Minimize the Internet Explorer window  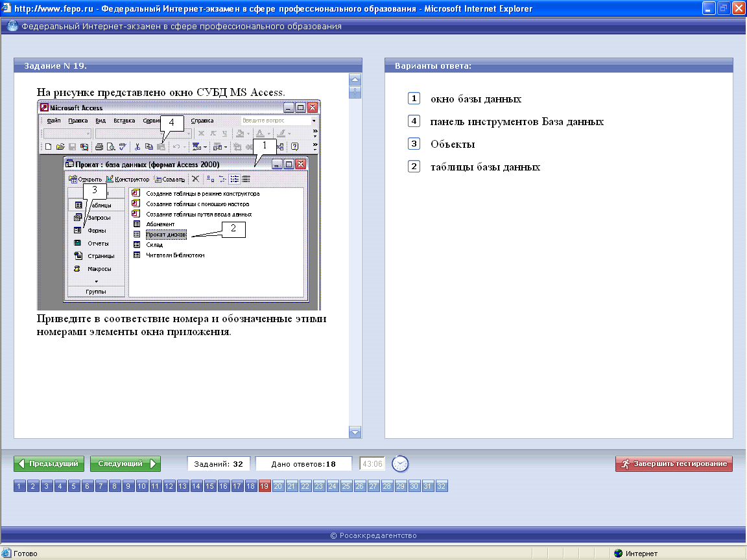pyautogui.click(x=708, y=8)
